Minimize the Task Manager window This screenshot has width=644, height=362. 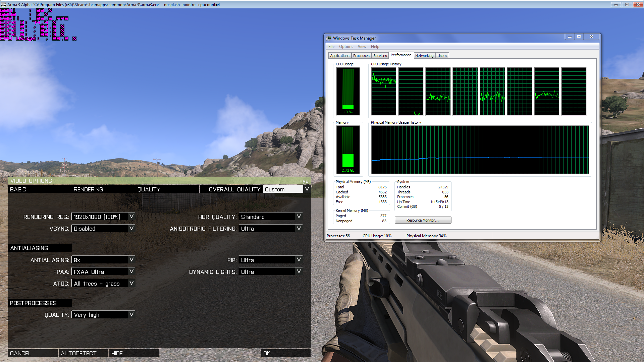(x=570, y=37)
